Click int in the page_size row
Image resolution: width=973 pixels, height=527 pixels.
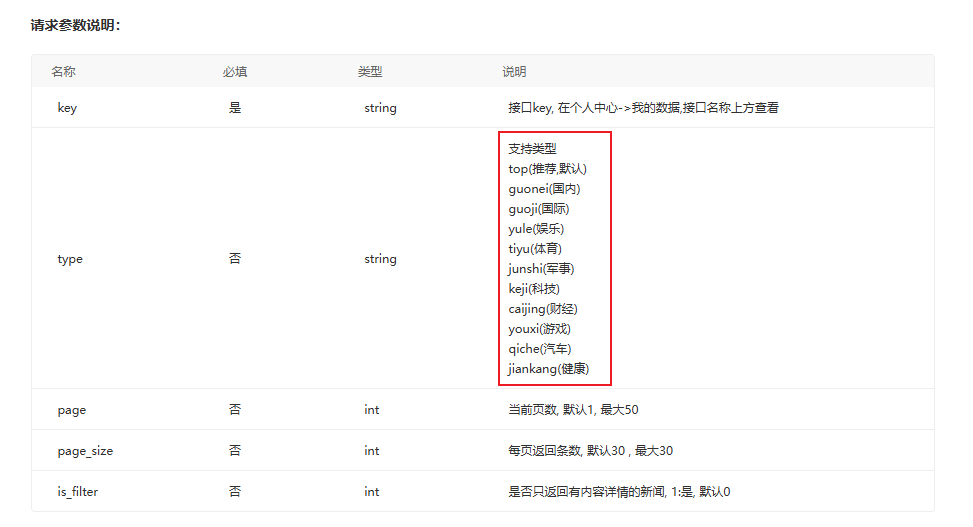coord(372,451)
